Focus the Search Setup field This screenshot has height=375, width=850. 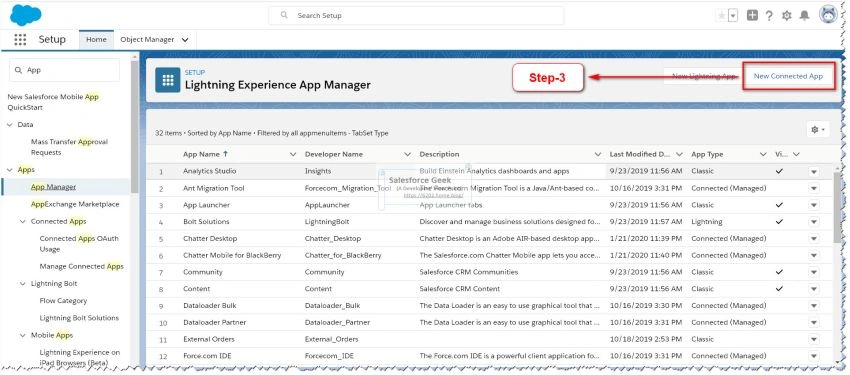tap(416, 16)
